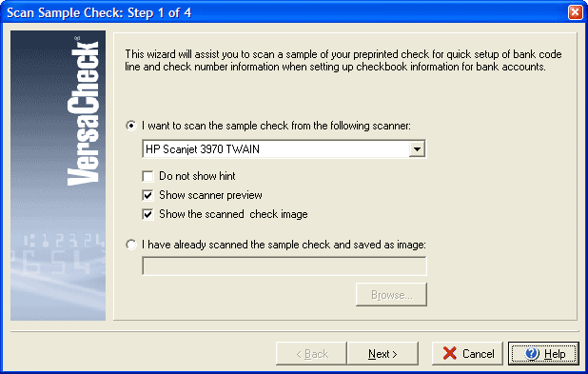This screenshot has height=374, width=588.
Task: Open Help for this wizard step
Action: click(x=543, y=353)
